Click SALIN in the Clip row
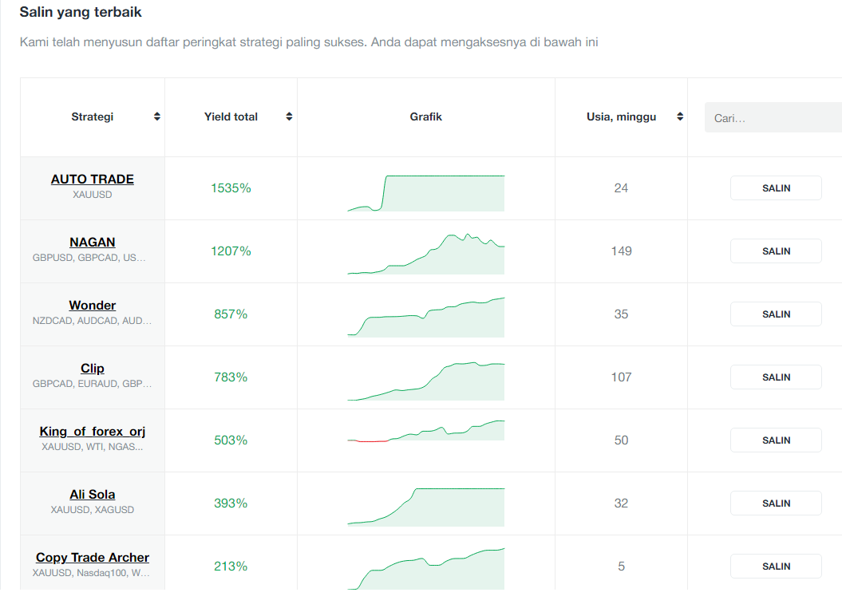This screenshot has width=842, height=616. pyautogui.click(x=776, y=377)
